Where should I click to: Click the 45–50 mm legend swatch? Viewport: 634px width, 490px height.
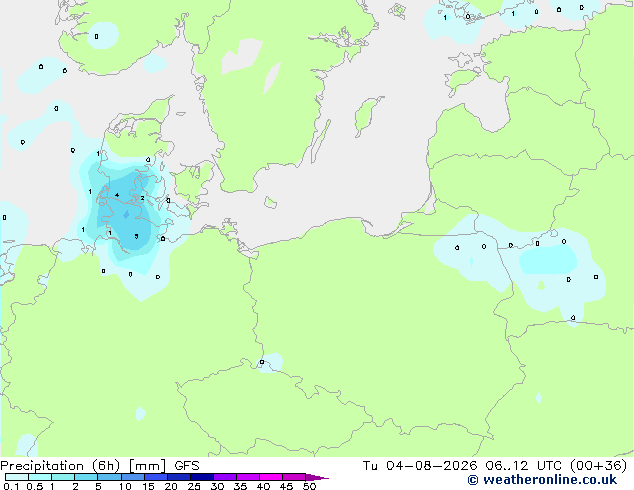pyautogui.click(x=294, y=477)
